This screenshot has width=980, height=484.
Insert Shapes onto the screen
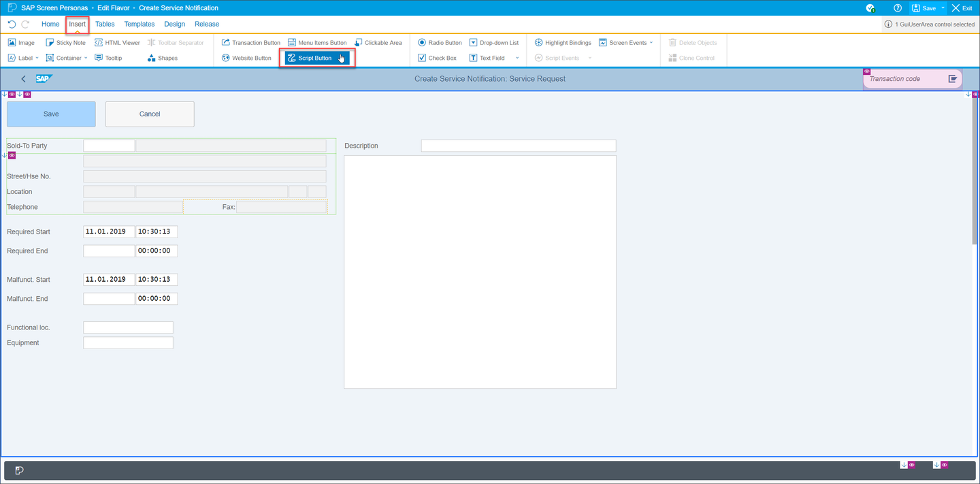point(163,58)
